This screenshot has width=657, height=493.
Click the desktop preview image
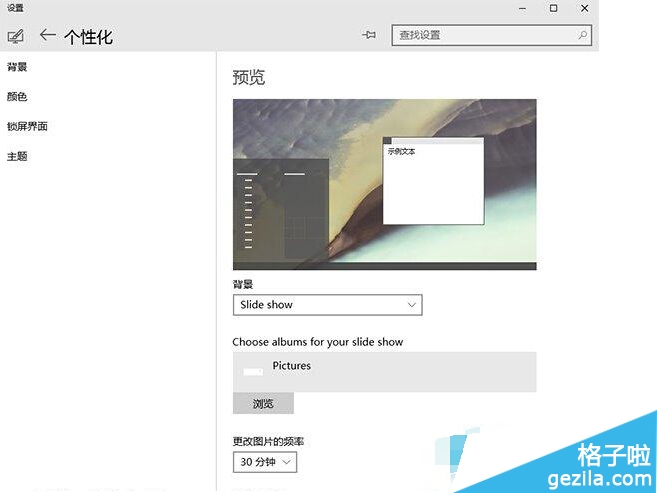[x=385, y=184]
